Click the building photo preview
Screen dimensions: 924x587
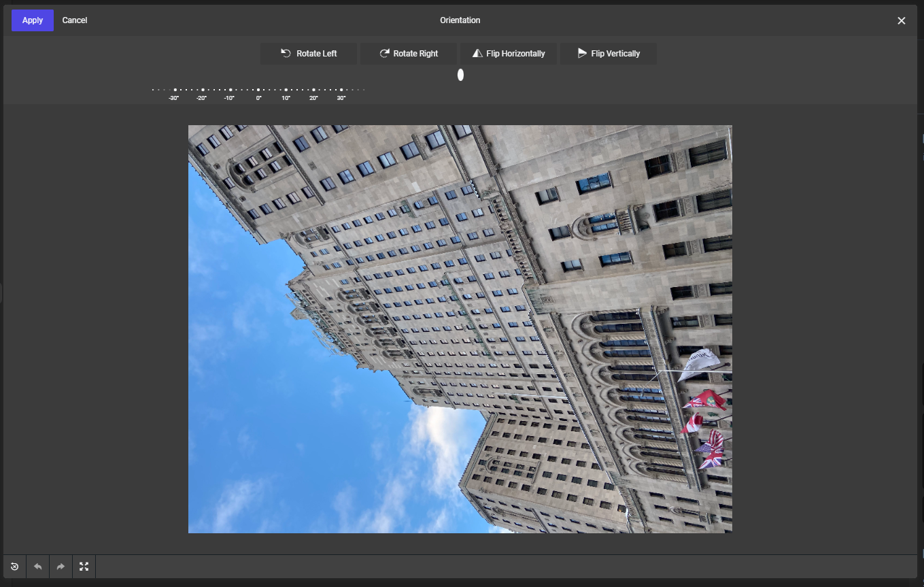click(x=460, y=329)
